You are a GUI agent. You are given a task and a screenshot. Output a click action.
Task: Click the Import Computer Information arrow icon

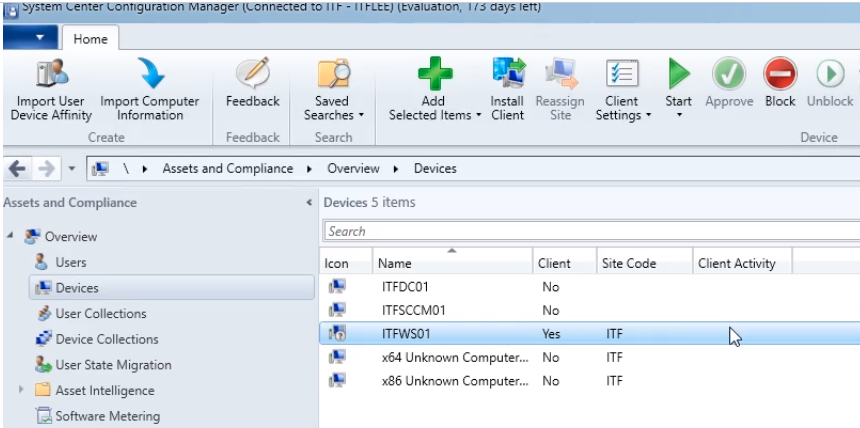pos(150,73)
